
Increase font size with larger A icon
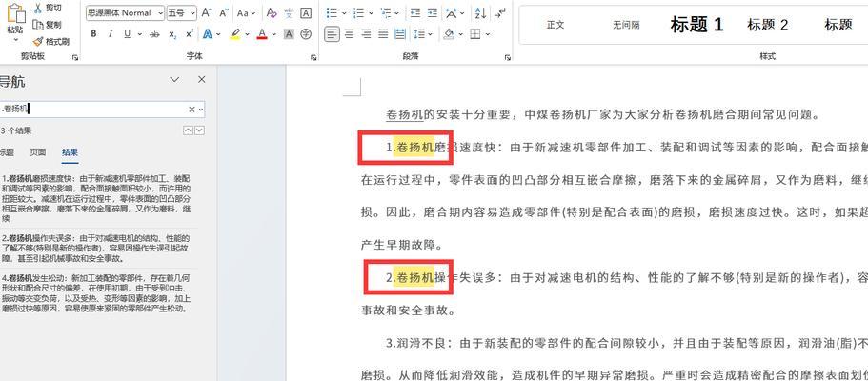(206, 12)
